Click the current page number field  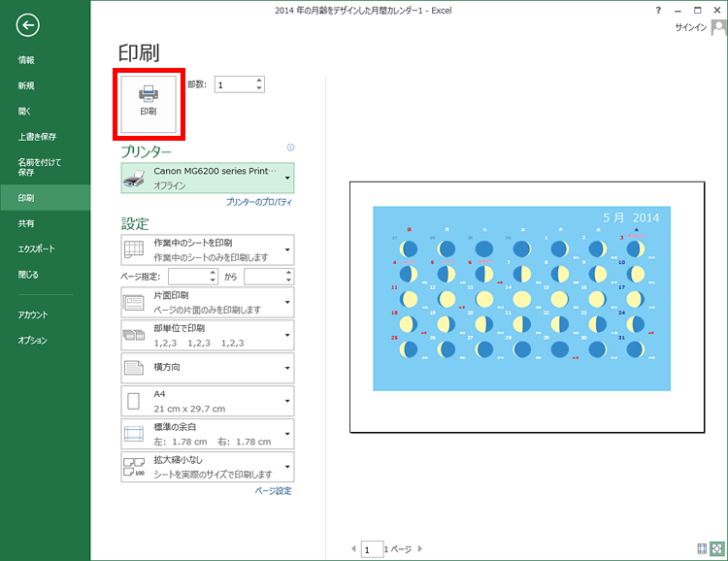pos(372,550)
